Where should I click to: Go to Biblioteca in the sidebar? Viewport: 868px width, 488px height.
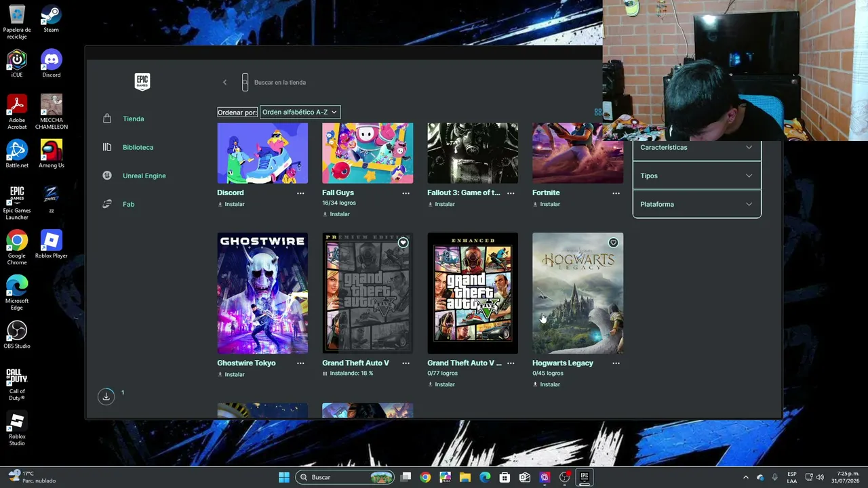point(138,147)
